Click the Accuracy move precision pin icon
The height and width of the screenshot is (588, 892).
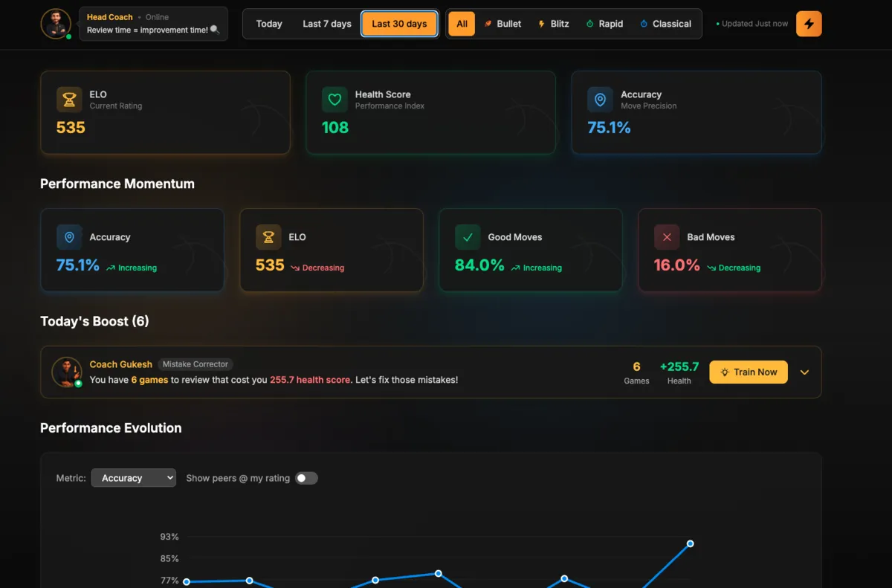[x=600, y=99]
